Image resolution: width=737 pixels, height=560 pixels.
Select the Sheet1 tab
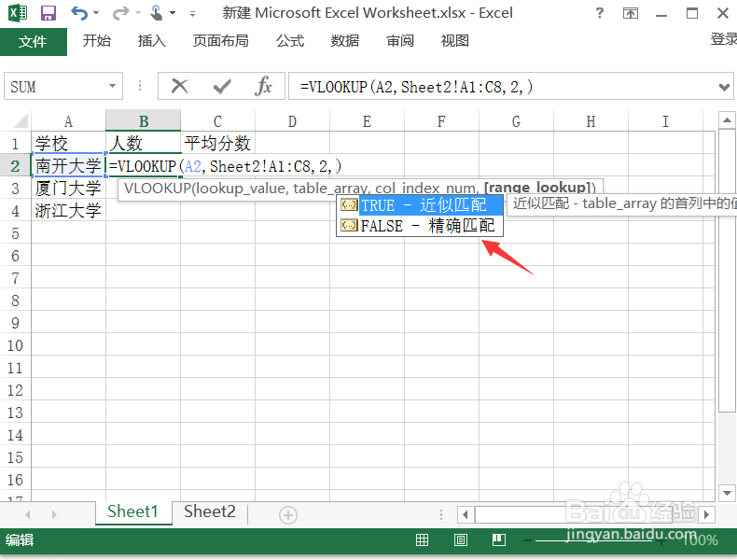pyautogui.click(x=132, y=511)
